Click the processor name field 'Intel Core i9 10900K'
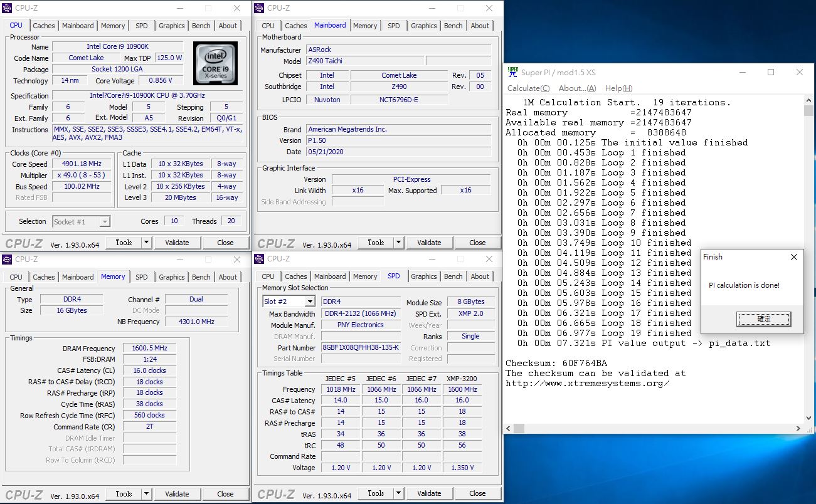This screenshot has width=816, height=504. pyautogui.click(x=118, y=47)
